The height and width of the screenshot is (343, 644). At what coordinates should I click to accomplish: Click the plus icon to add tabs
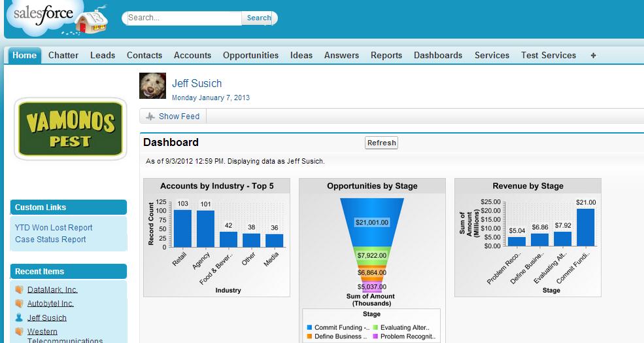593,56
